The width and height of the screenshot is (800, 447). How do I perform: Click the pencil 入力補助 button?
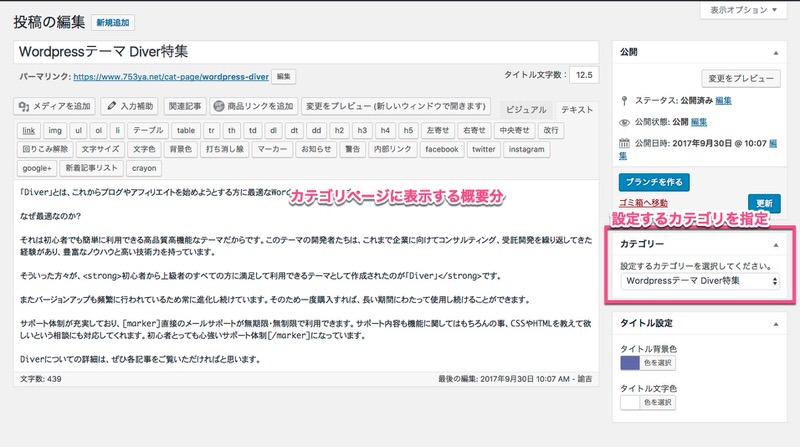coord(130,106)
